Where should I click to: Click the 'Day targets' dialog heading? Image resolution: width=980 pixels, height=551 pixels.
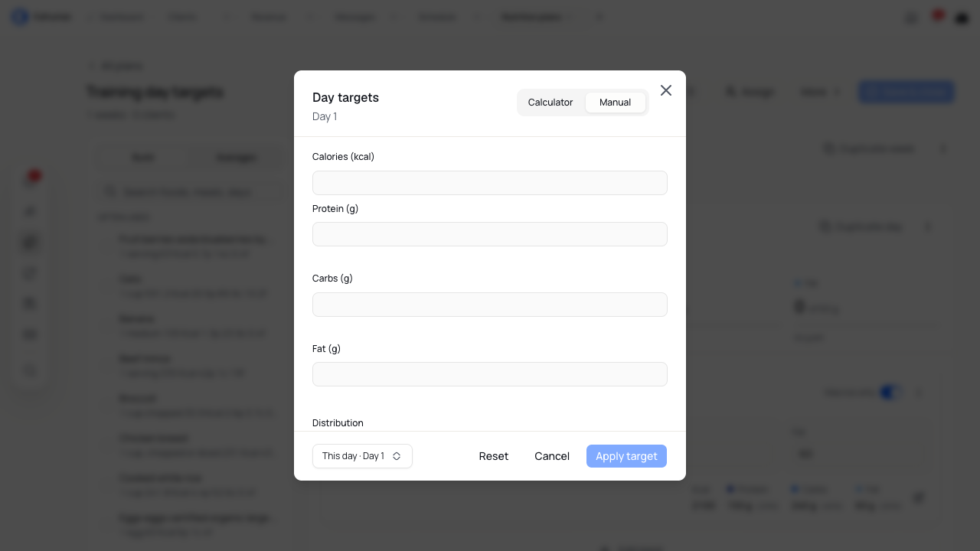[x=345, y=97]
